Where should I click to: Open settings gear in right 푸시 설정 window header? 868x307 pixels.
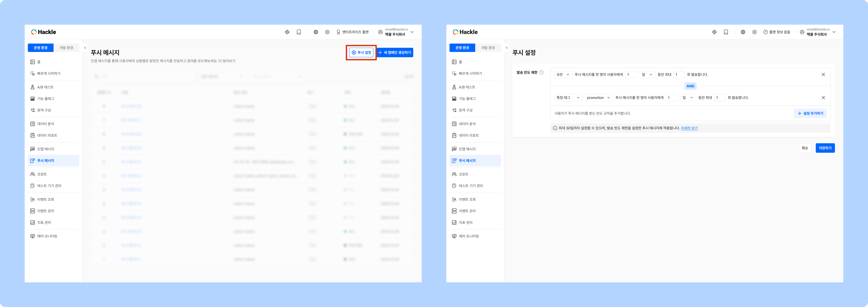pos(754,32)
